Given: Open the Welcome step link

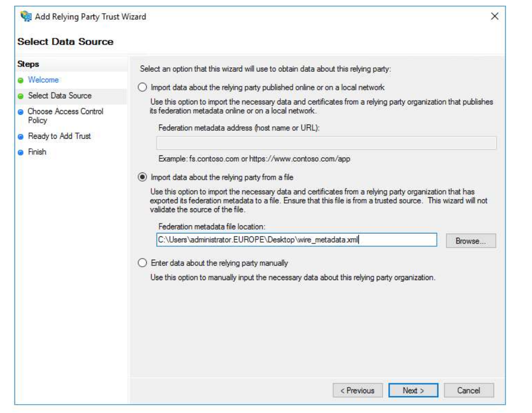Looking at the screenshot, I should click(43, 80).
